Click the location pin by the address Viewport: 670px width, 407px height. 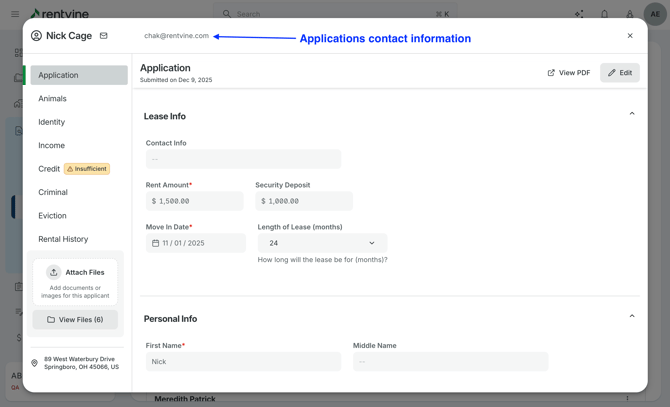point(35,363)
